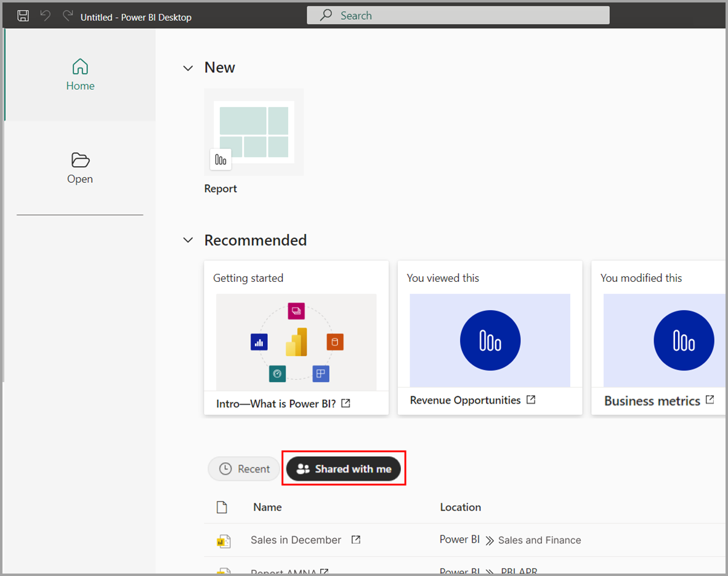The height and width of the screenshot is (576, 728).
Task: Open the Home page in sidebar
Action: (80, 74)
